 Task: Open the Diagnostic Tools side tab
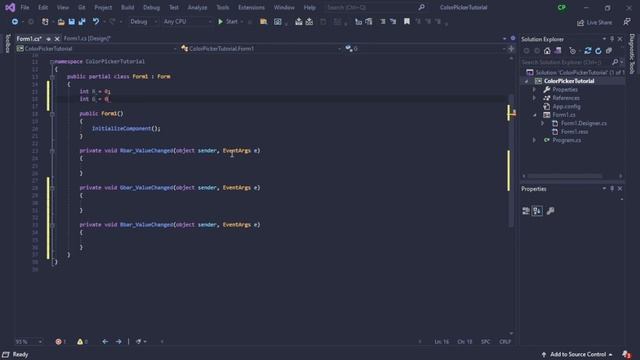click(632, 54)
